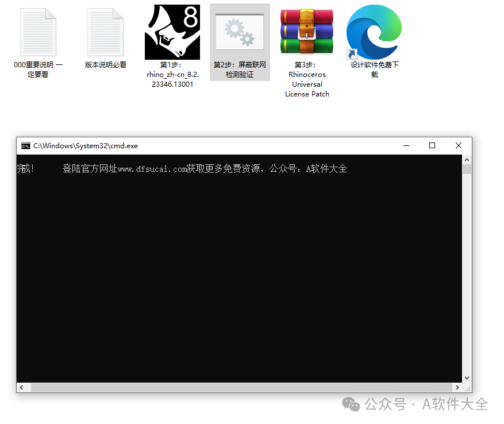
Task: Click the scroll-left arrow on the horizontal scrollbar
Action: 22,388
